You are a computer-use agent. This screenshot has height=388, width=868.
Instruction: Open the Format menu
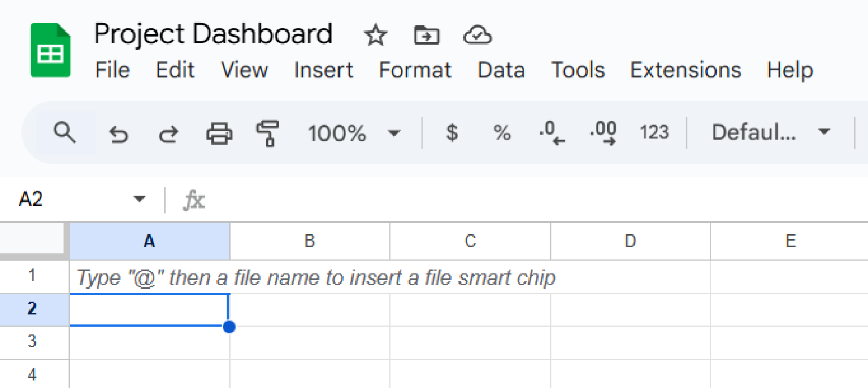[x=415, y=71]
